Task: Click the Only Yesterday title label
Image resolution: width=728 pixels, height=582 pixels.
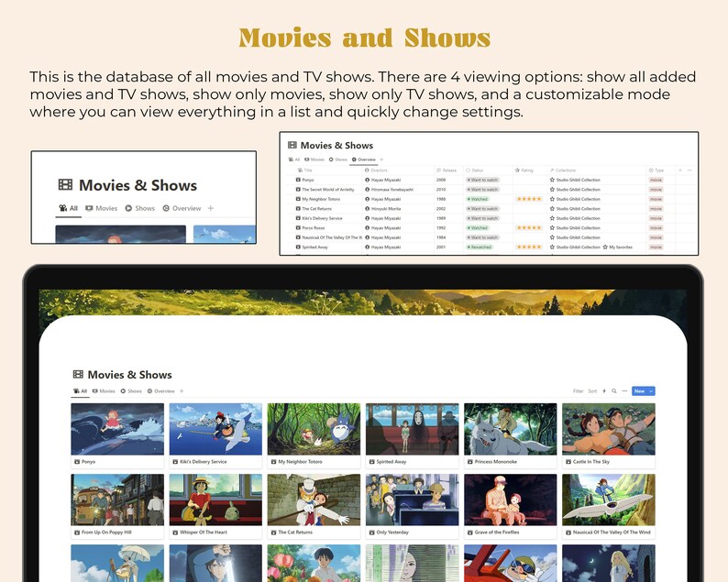Action: click(x=392, y=533)
